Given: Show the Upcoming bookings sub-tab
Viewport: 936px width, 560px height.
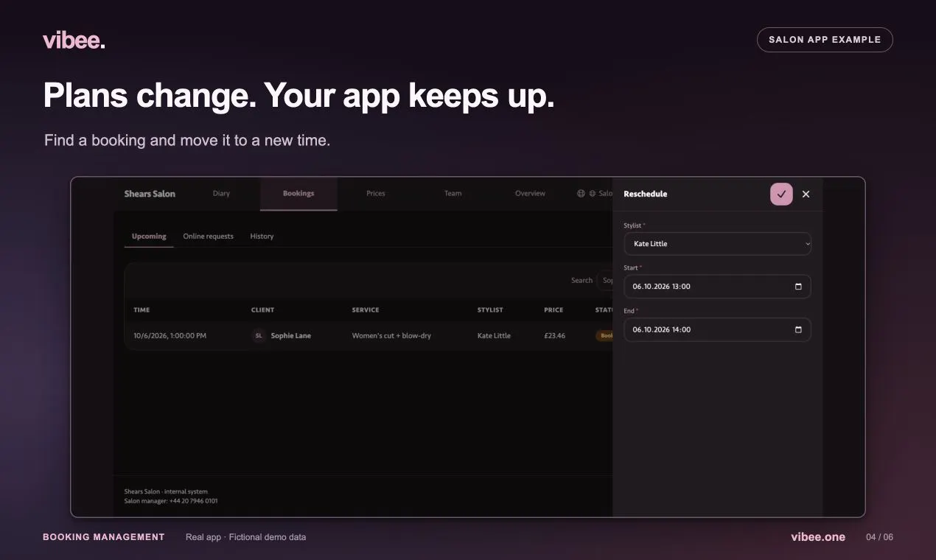Looking at the screenshot, I should tap(149, 237).
